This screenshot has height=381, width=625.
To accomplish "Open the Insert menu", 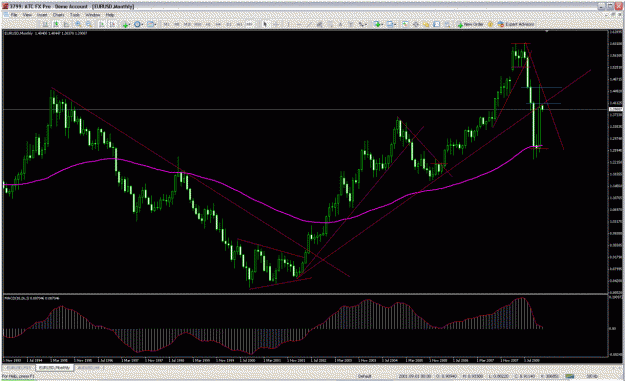I will tap(42, 15).
